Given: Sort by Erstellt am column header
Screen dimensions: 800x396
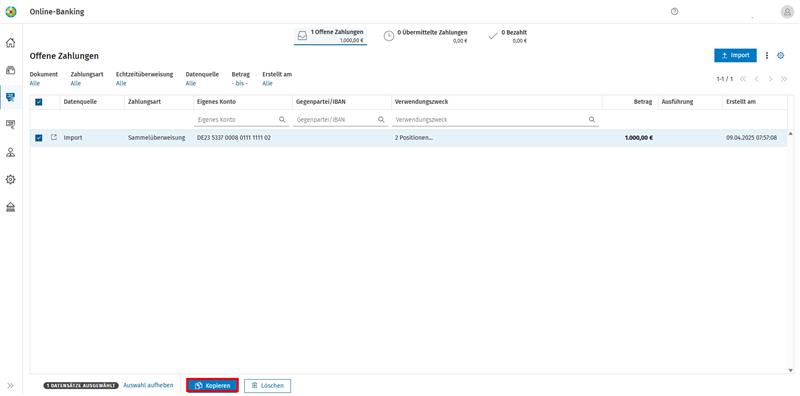Looking at the screenshot, I should tap(741, 102).
